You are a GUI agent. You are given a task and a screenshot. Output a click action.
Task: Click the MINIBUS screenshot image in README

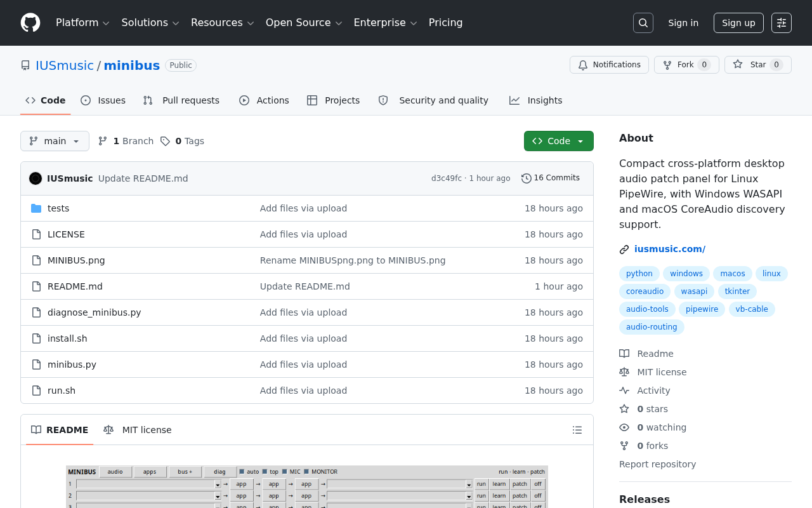click(307, 487)
